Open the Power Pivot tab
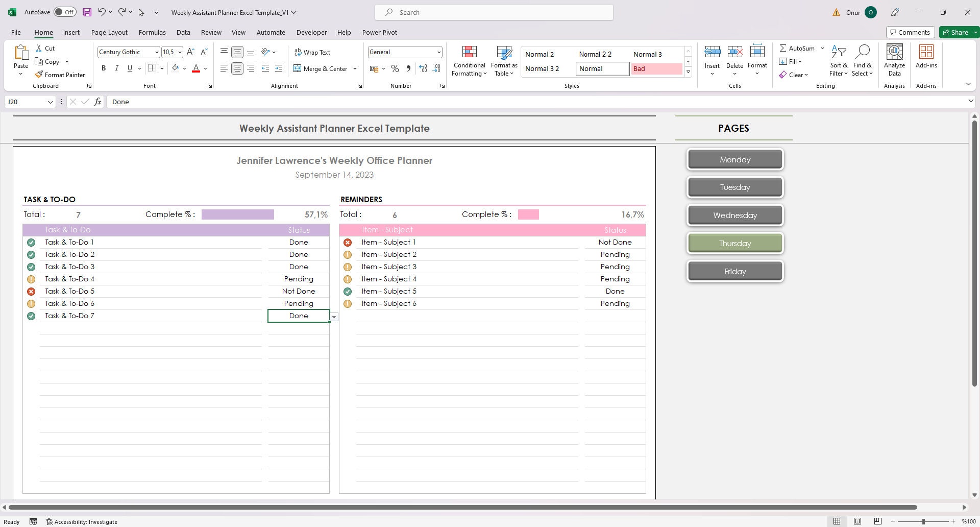 coord(379,32)
